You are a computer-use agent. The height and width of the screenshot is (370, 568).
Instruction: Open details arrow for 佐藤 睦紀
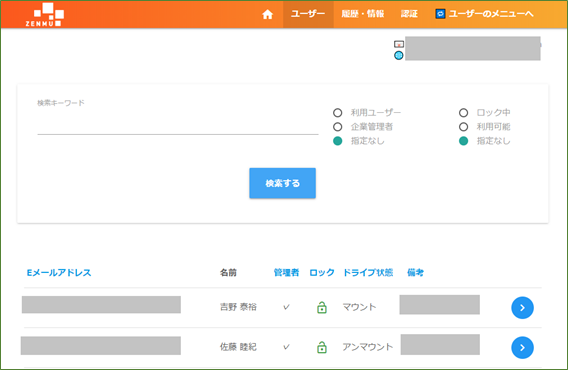tap(522, 348)
